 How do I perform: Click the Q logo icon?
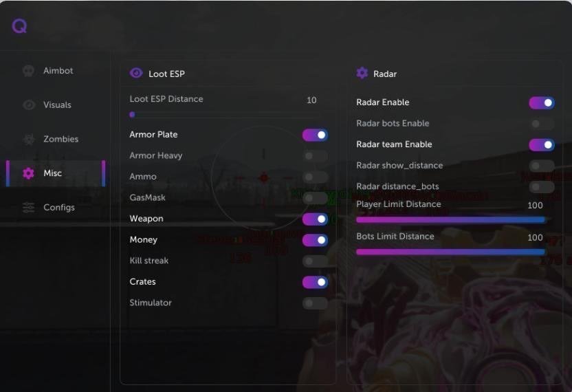pos(19,26)
